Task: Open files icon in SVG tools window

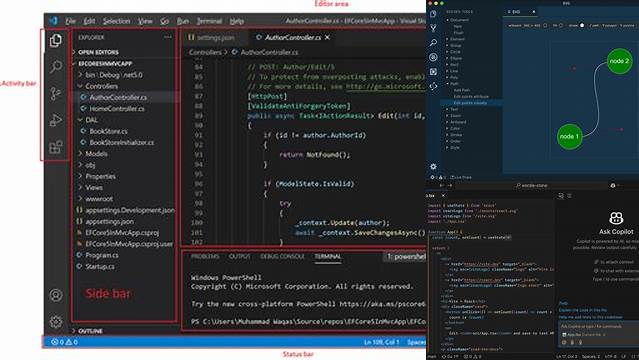Action: pos(433,14)
